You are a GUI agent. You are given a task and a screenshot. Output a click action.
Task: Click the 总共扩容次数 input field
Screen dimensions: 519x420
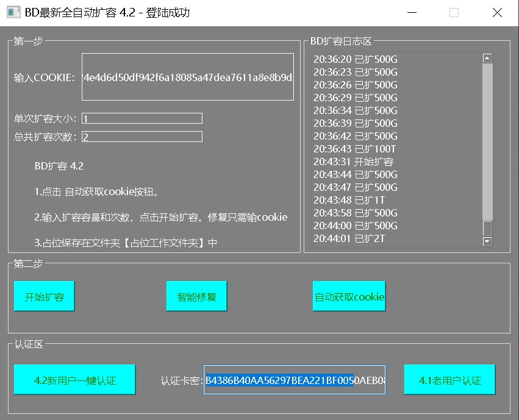141,136
